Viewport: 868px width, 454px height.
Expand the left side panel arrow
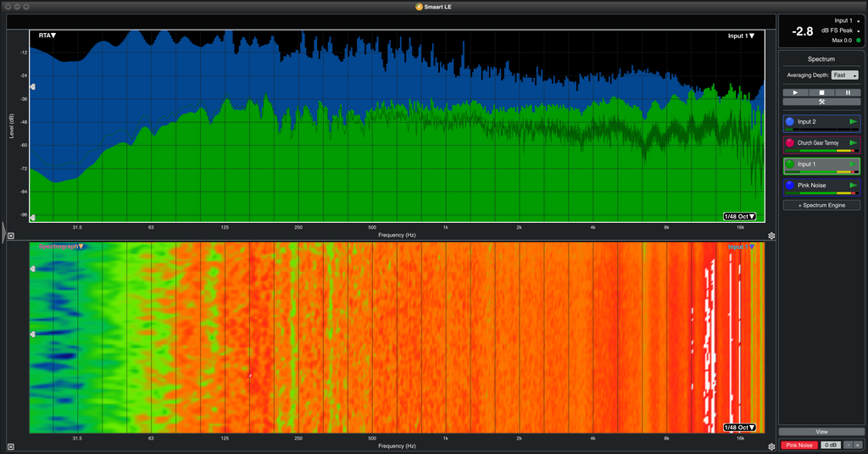(3, 233)
